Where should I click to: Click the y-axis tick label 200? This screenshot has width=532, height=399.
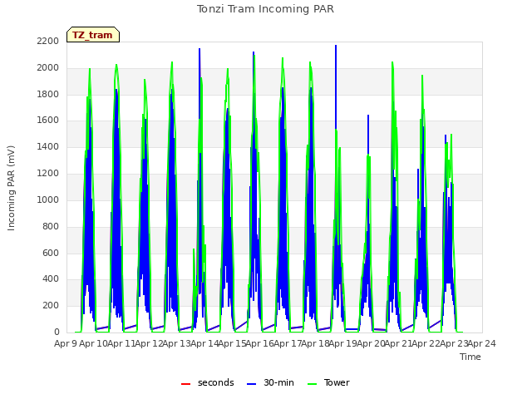tap(51, 305)
